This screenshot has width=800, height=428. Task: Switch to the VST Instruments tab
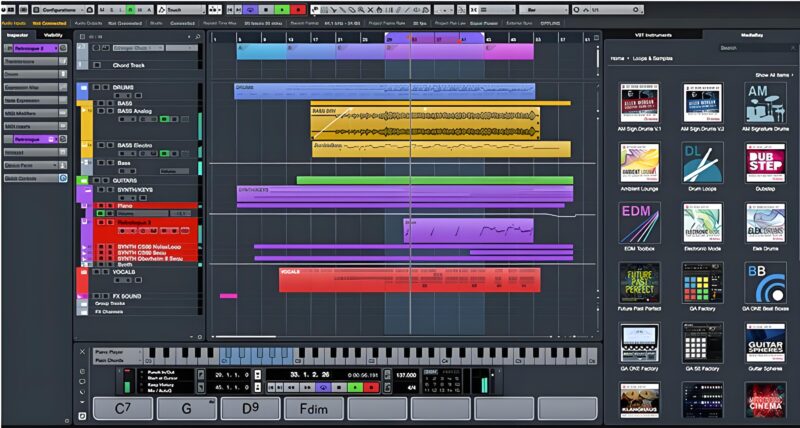pos(653,35)
